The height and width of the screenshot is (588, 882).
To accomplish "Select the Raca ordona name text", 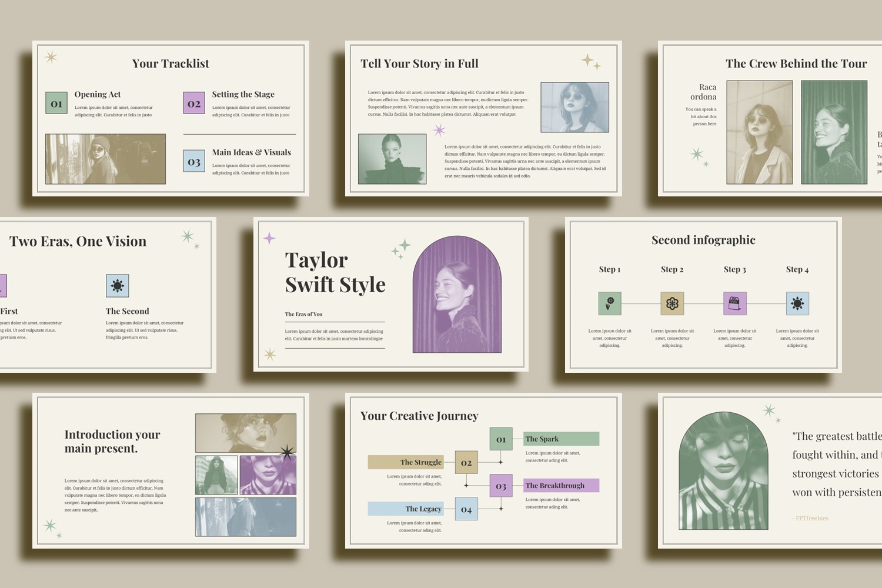I will 703,92.
